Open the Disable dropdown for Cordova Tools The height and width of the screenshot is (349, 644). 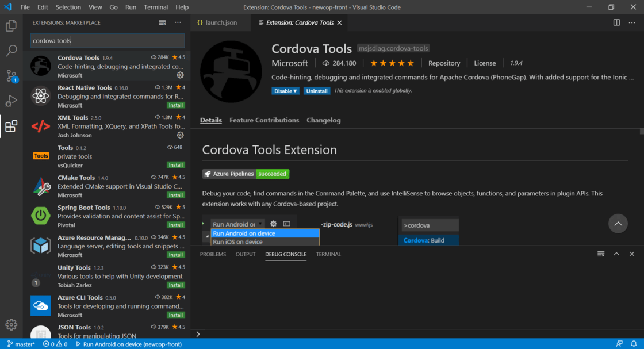point(285,91)
